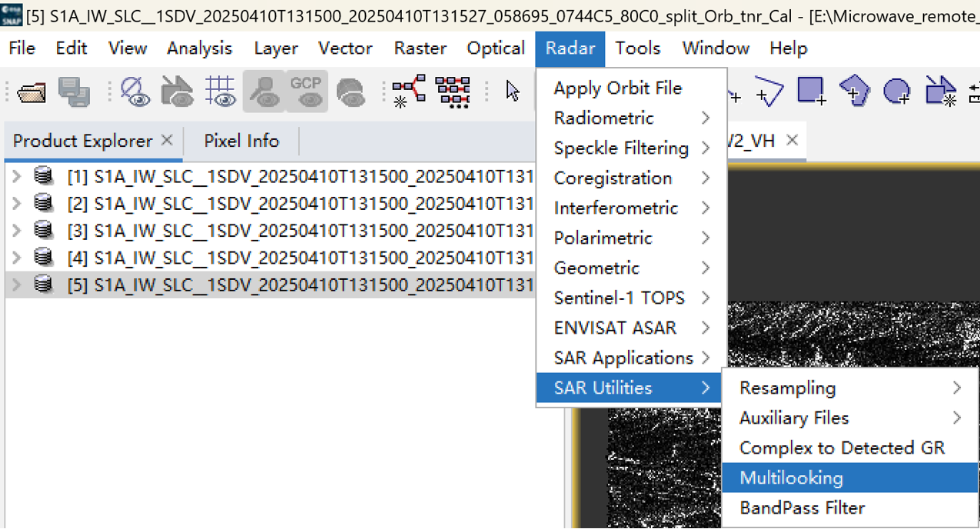Image resolution: width=980 pixels, height=529 pixels.
Task: Close the VH image view tab
Action: click(x=792, y=140)
